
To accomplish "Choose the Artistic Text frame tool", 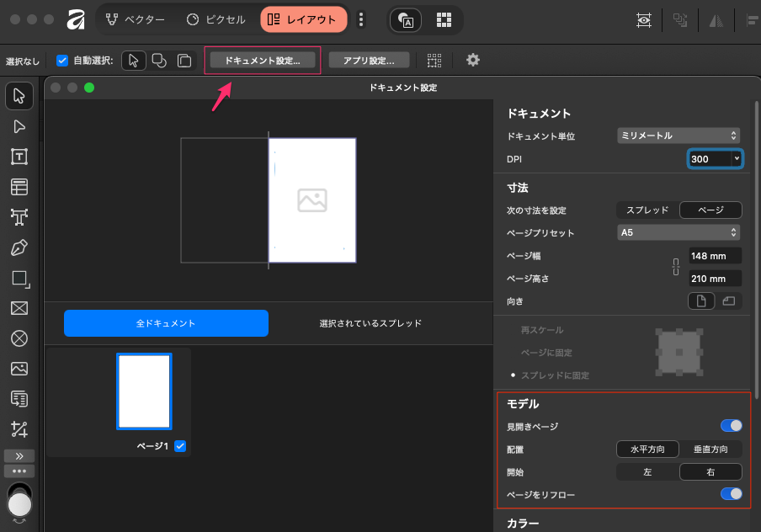I will pos(19,217).
